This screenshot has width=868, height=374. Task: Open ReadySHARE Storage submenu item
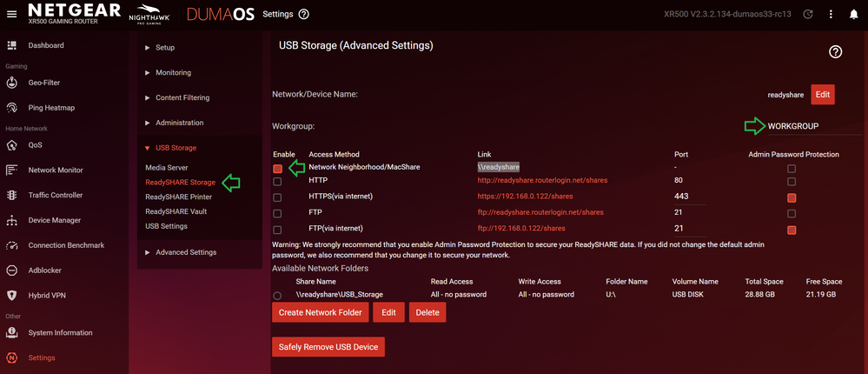coord(180,183)
